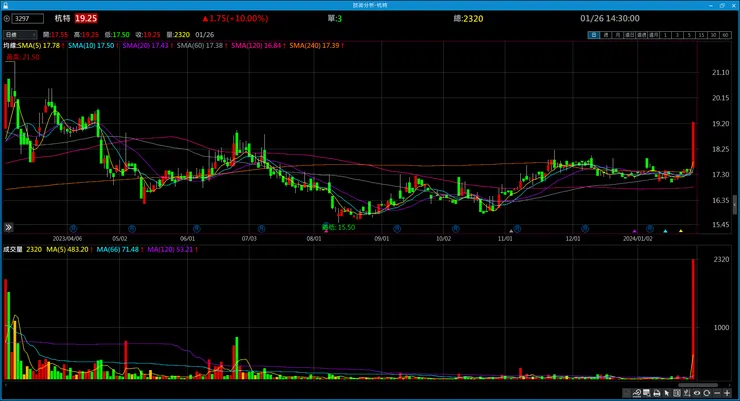Screen dimensions: 740x401
Task: Click the SMA(60) 17.38 indicator label
Action: coord(202,45)
